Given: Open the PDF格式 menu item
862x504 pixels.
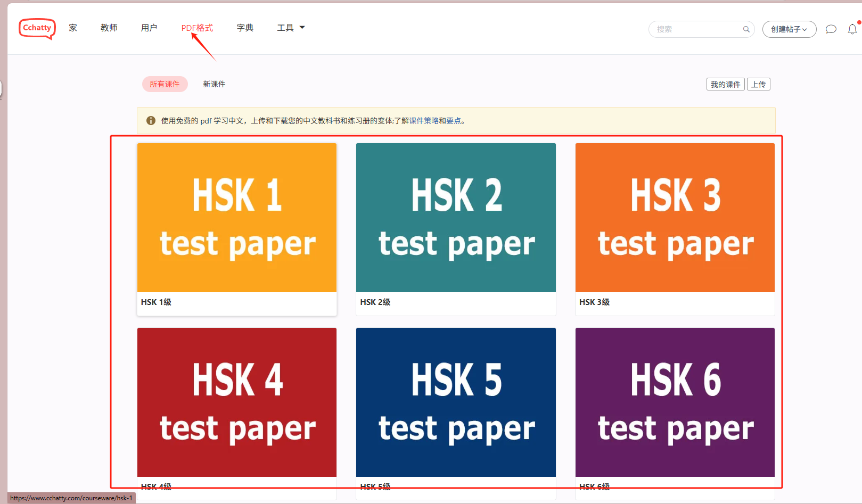Looking at the screenshot, I should 197,28.
